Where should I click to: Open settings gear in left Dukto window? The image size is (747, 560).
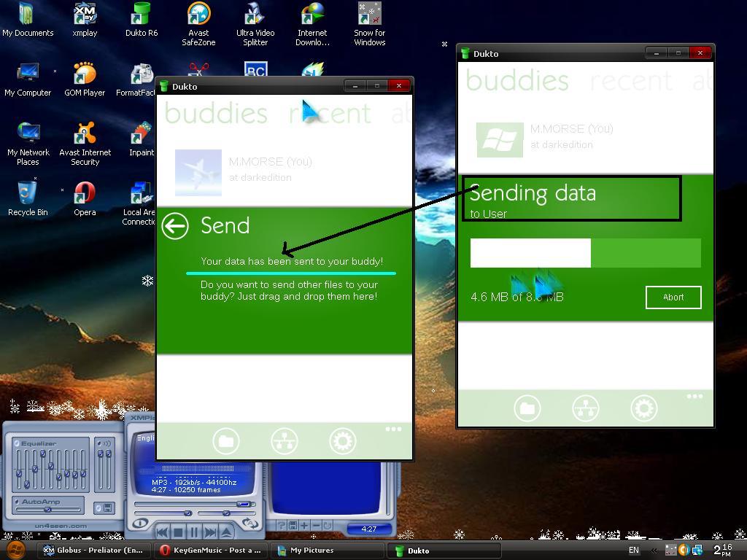pos(342,441)
